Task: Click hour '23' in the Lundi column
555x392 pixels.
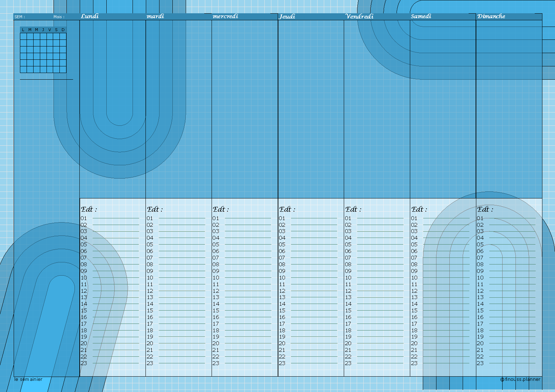Action: pos(84,363)
